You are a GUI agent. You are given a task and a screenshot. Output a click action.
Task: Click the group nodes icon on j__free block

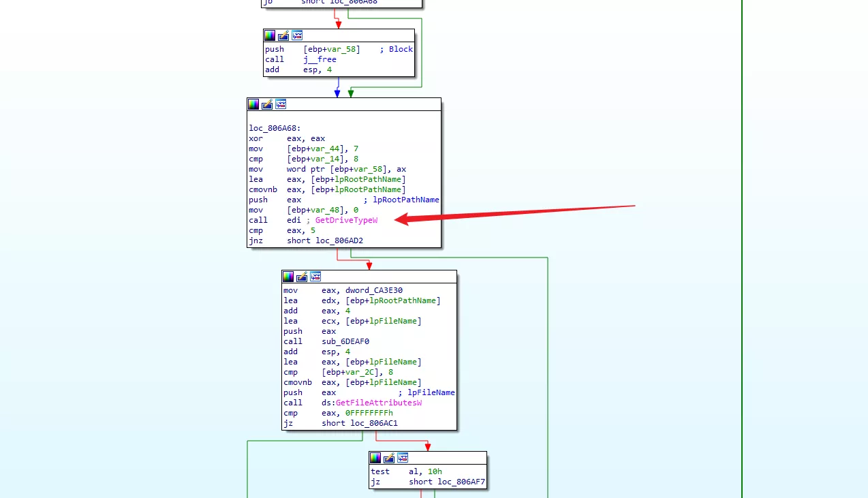coord(297,35)
